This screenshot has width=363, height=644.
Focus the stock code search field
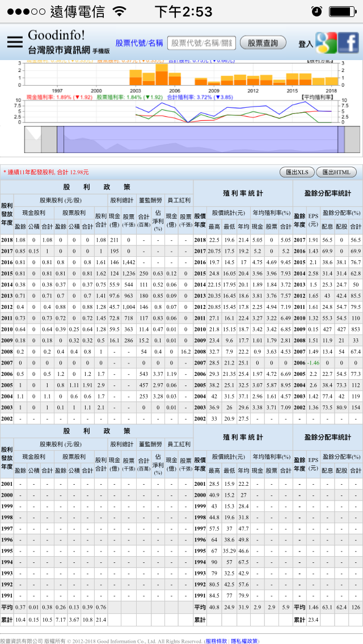pos(201,43)
